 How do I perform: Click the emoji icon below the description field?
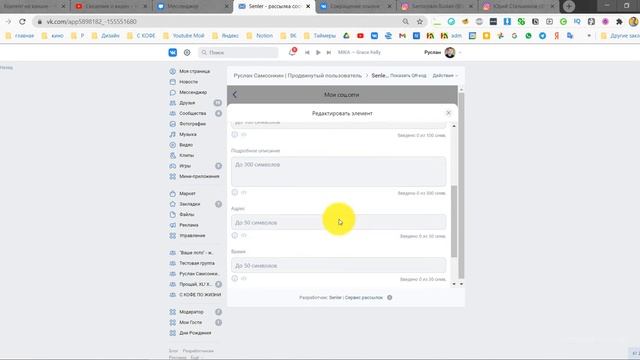[235, 192]
